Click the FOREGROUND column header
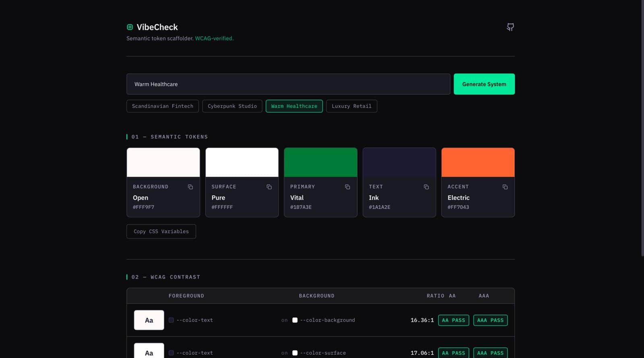 pos(186,296)
